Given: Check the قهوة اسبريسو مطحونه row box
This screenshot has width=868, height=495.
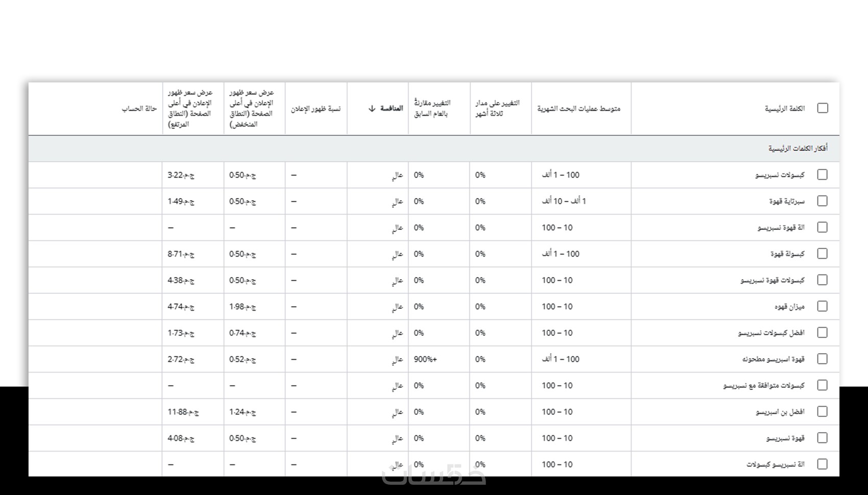Looking at the screenshot, I should pos(822,359).
